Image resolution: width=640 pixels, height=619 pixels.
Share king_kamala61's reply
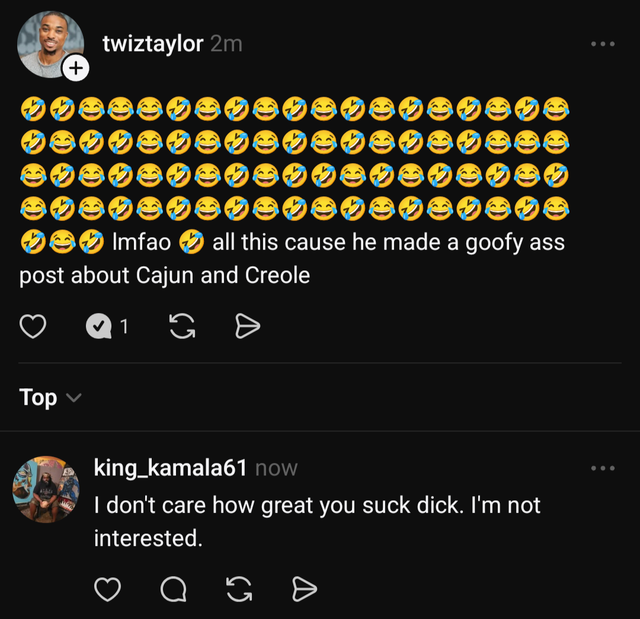(x=304, y=591)
